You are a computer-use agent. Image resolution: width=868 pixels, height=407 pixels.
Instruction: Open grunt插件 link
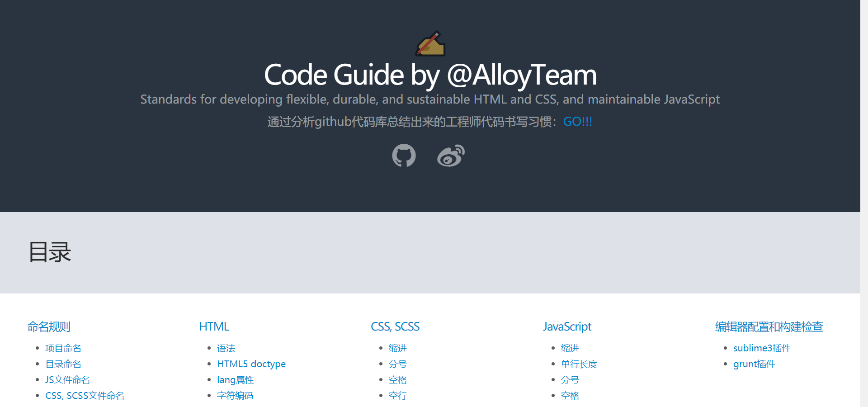(x=754, y=364)
